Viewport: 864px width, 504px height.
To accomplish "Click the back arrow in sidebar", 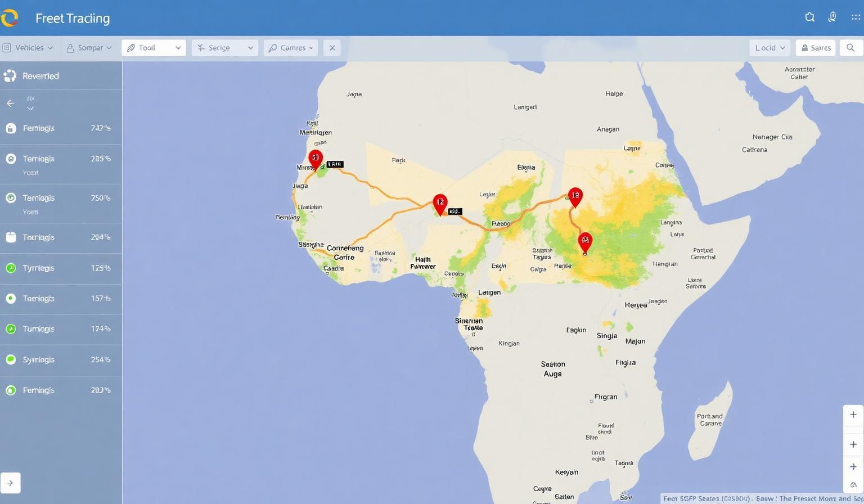I will tap(10, 103).
